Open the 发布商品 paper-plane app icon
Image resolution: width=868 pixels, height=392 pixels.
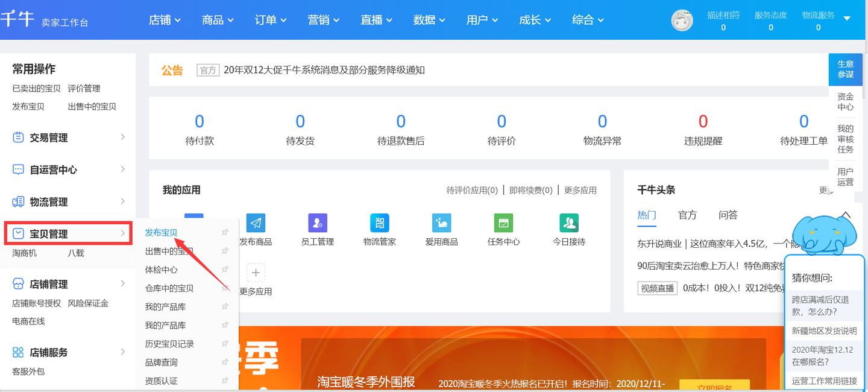pyautogui.click(x=256, y=223)
